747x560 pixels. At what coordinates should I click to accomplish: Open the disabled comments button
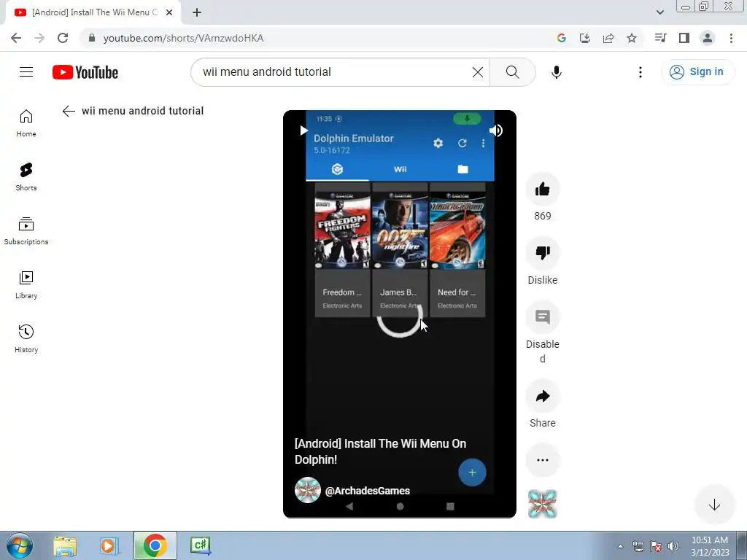click(543, 317)
